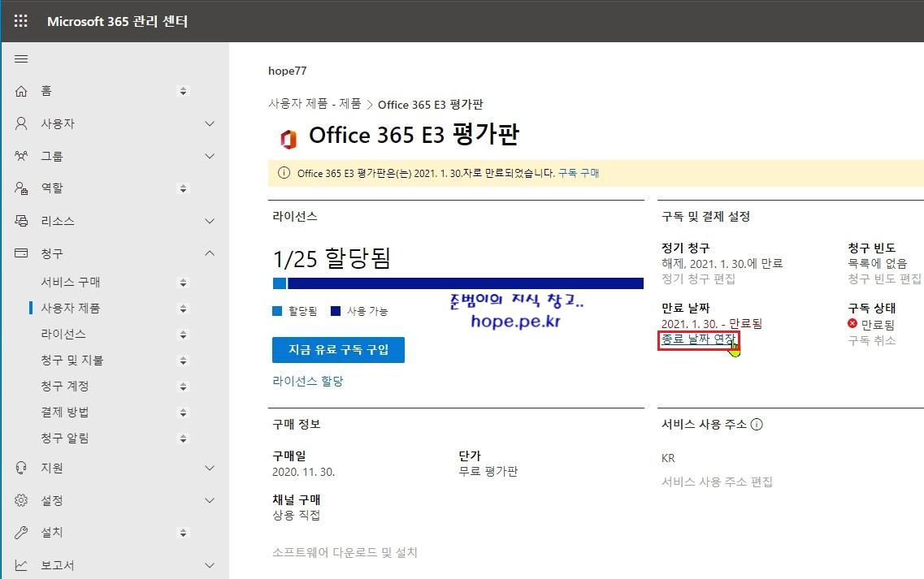924x579 pixels.
Task: Click the 리소스 resources icon
Action: 21,221
